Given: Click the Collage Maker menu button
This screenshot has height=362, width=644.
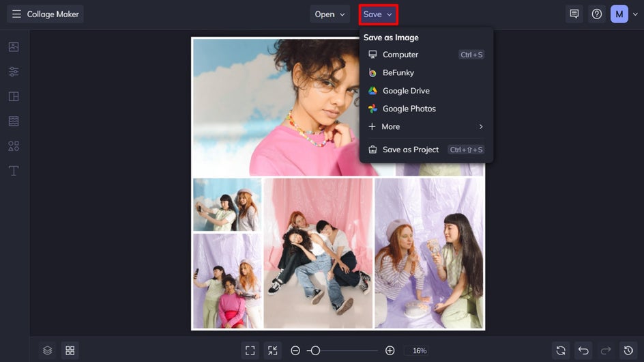Looking at the screenshot, I should (45, 14).
